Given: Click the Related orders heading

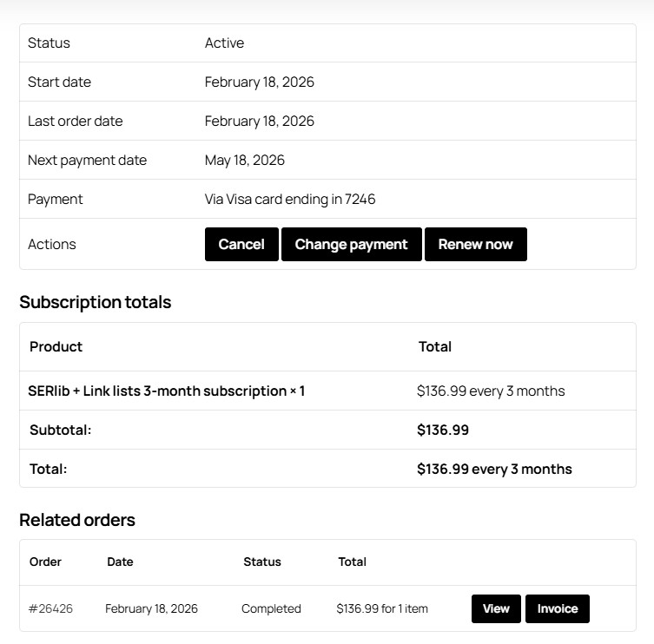Looking at the screenshot, I should point(77,520).
